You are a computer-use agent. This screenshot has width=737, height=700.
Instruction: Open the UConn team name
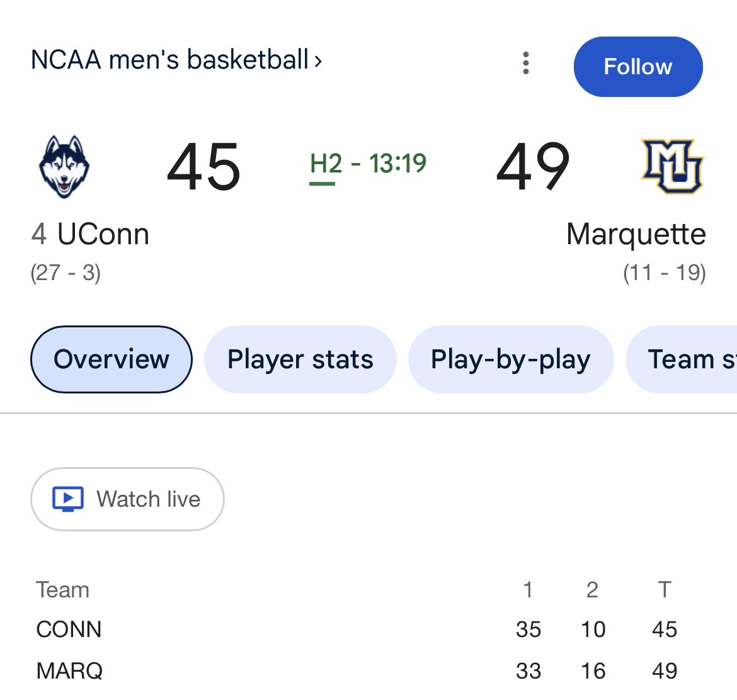[x=103, y=234]
